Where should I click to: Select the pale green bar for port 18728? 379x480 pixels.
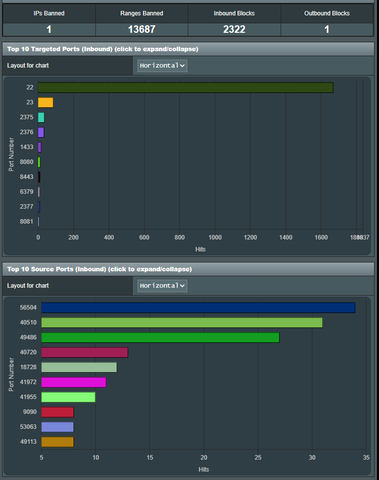pyautogui.click(x=79, y=367)
